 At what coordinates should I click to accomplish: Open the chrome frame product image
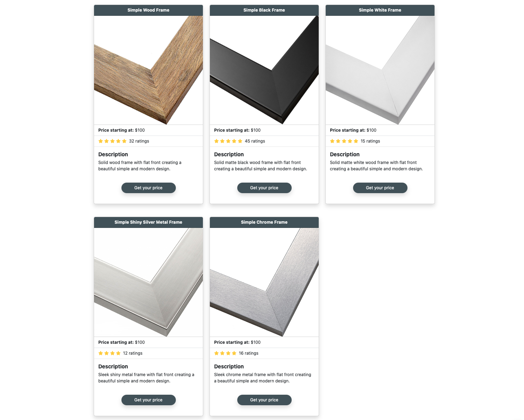(x=264, y=282)
